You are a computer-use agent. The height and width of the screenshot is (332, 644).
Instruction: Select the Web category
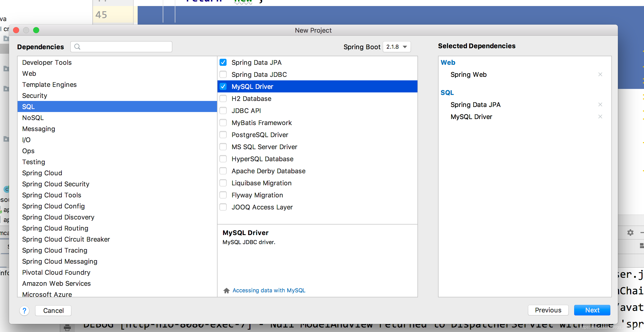click(117, 73)
